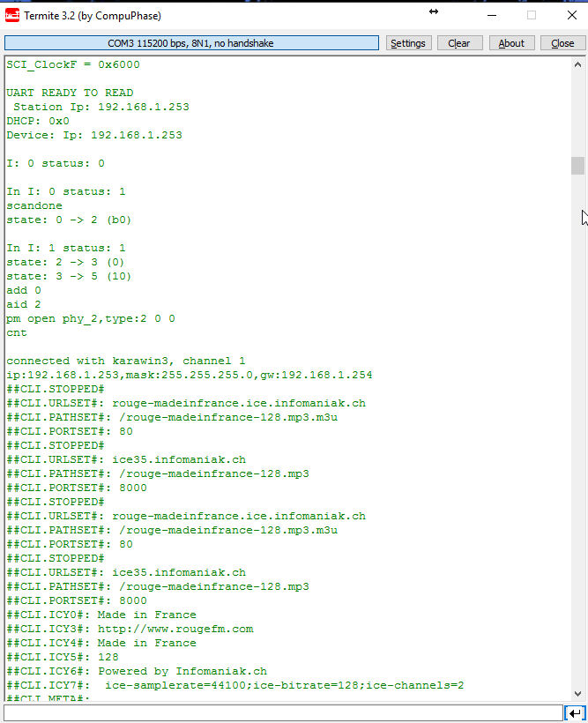Open the About dialog
This screenshot has width=588, height=723.
pos(511,43)
